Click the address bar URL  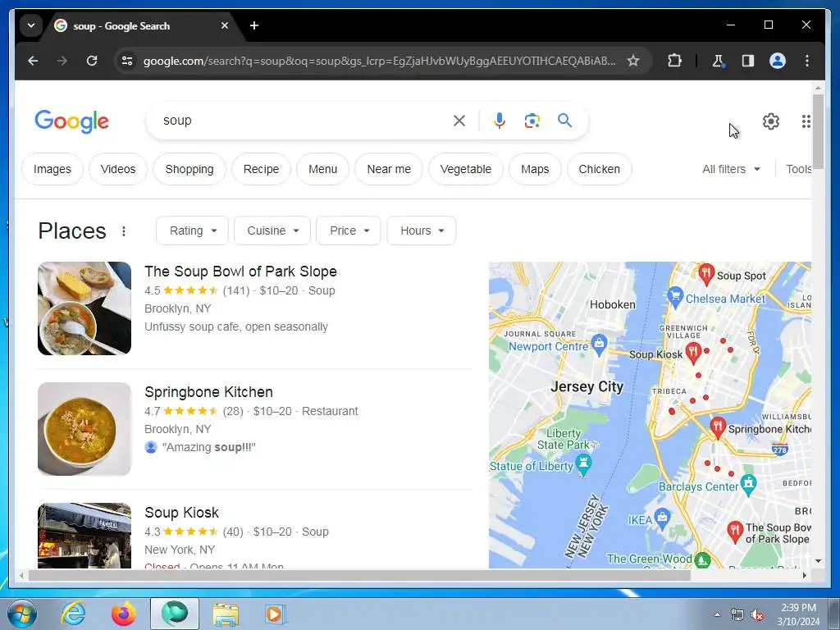pyautogui.click(x=379, y=61)
